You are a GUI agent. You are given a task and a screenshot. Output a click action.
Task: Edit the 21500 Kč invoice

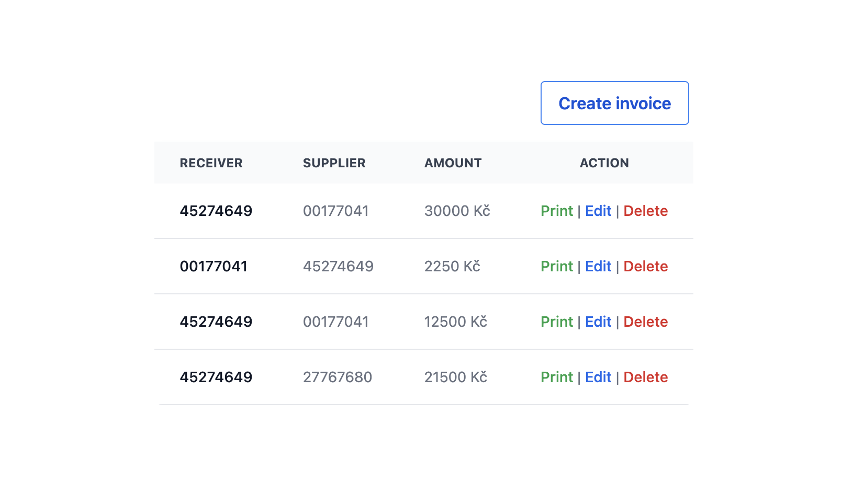[x=598, y=377]
